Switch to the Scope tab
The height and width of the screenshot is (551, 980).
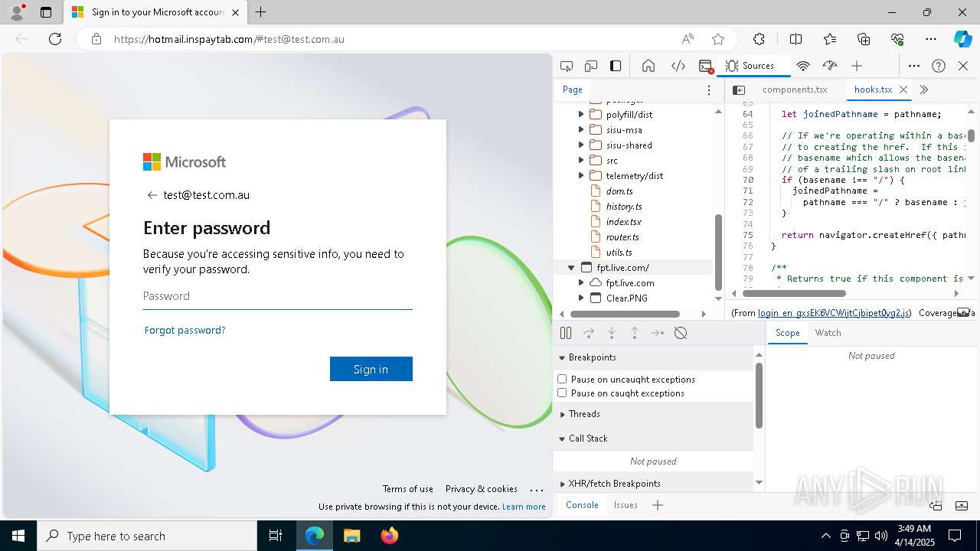pyautogui.click(x=787, y=333)
